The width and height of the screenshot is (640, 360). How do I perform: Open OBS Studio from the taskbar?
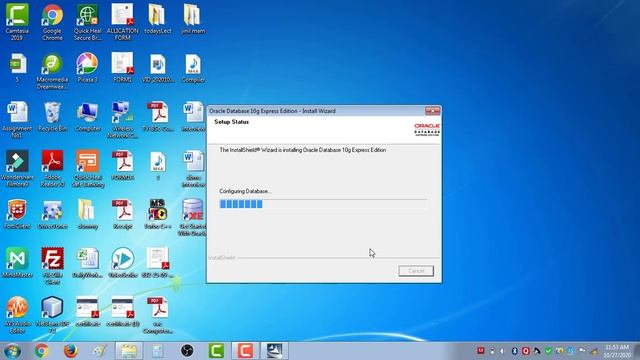point(187,351)
